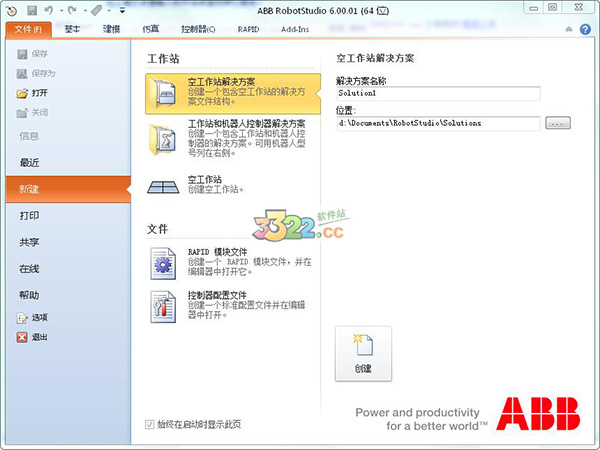The image size is (600, 450).
Task: Click the browse (...) button for location
Action: pos(558,123)
